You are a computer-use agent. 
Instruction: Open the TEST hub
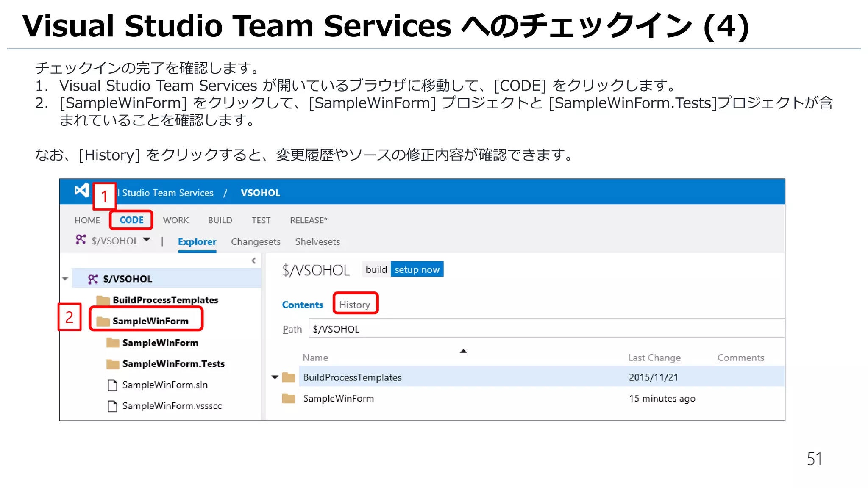click(x=261, y=220)
